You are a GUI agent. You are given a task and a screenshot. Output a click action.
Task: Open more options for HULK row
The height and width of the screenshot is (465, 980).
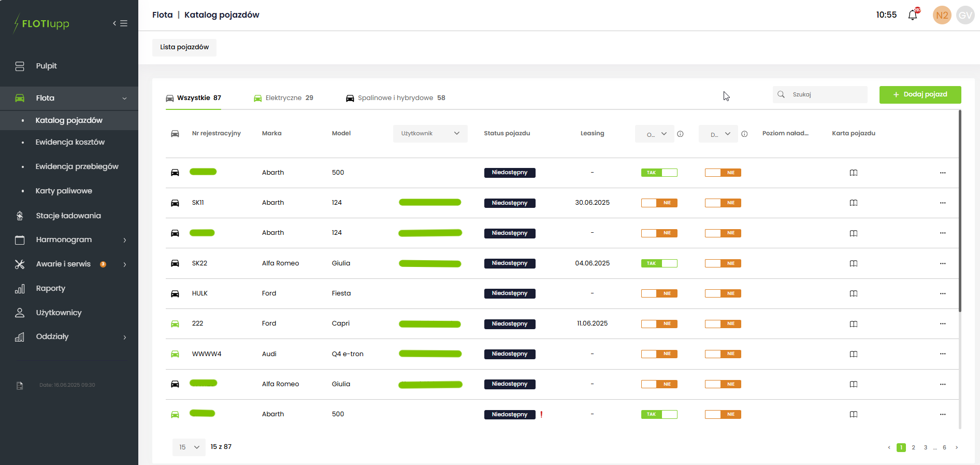(x=942, y=293)
